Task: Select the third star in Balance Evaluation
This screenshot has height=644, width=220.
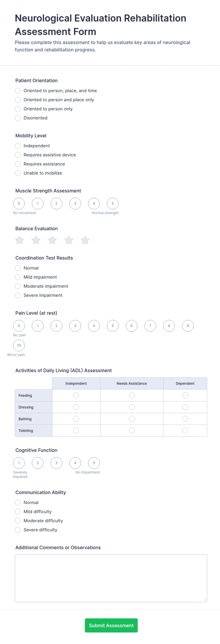Action: pyautogui.click(x=52, y=240)
